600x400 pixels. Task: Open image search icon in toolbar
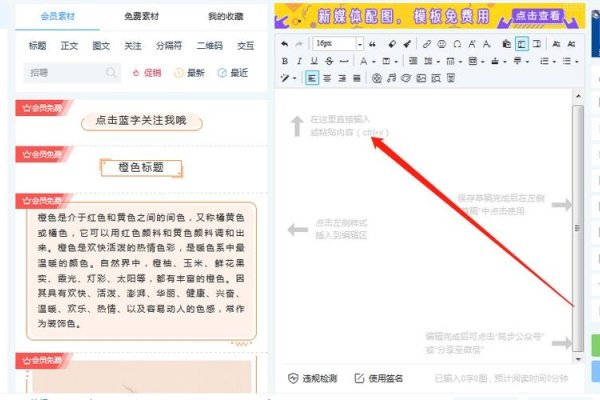coord(436,78)
